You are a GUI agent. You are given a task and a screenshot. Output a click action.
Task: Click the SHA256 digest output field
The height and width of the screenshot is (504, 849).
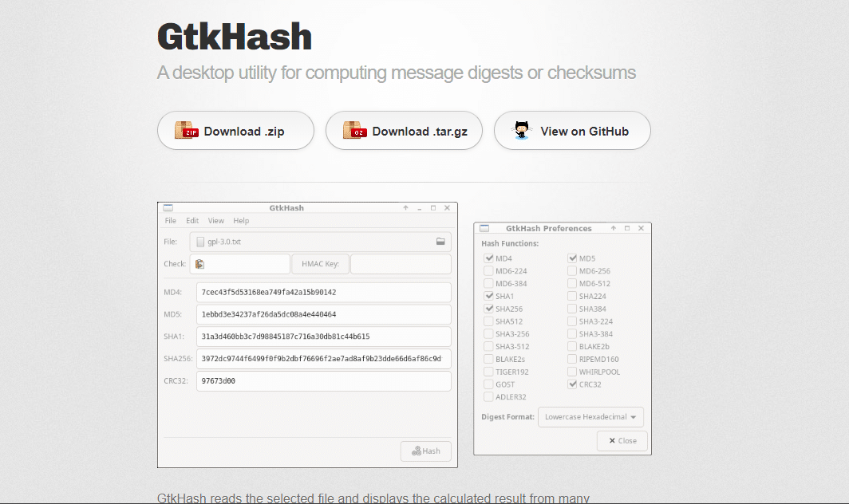(324, 359)
